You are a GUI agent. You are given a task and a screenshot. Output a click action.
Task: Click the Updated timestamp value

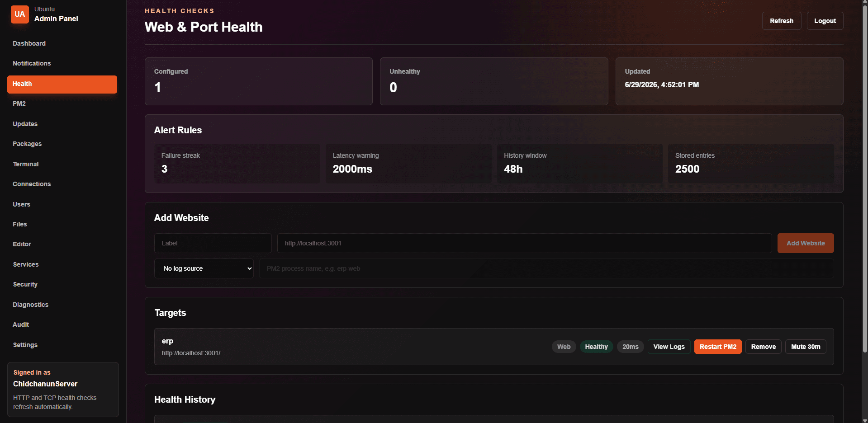coord(662,85)
